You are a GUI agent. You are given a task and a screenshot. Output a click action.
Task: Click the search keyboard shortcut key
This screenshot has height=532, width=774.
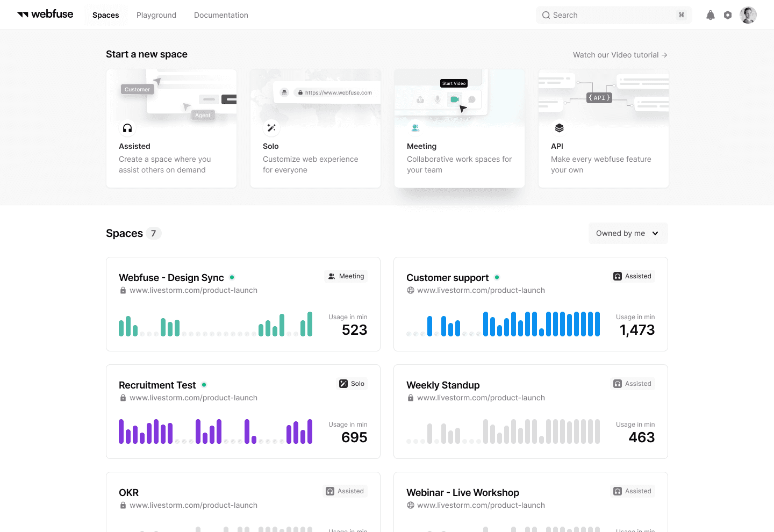coord(682,15)
